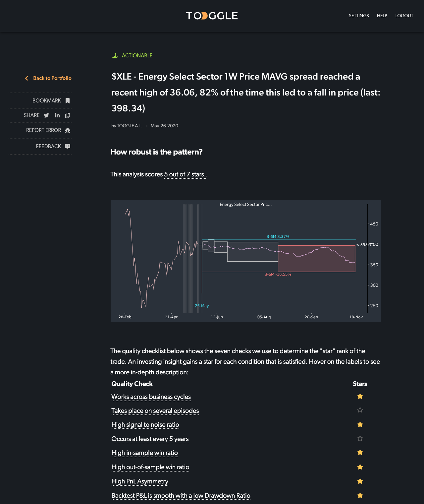
Task: Click the report error bug icon
Action: 68,130
